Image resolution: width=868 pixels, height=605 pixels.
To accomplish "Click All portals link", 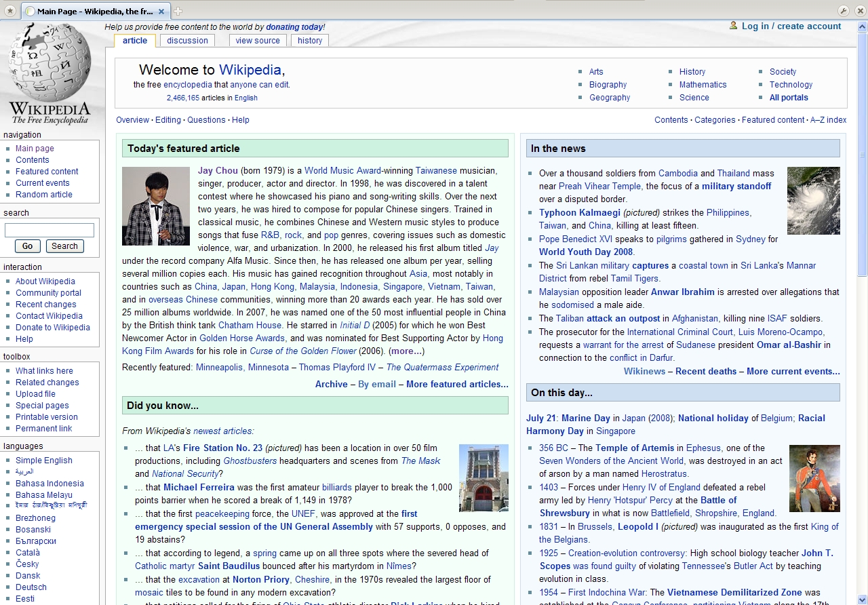I will [789, 98].
